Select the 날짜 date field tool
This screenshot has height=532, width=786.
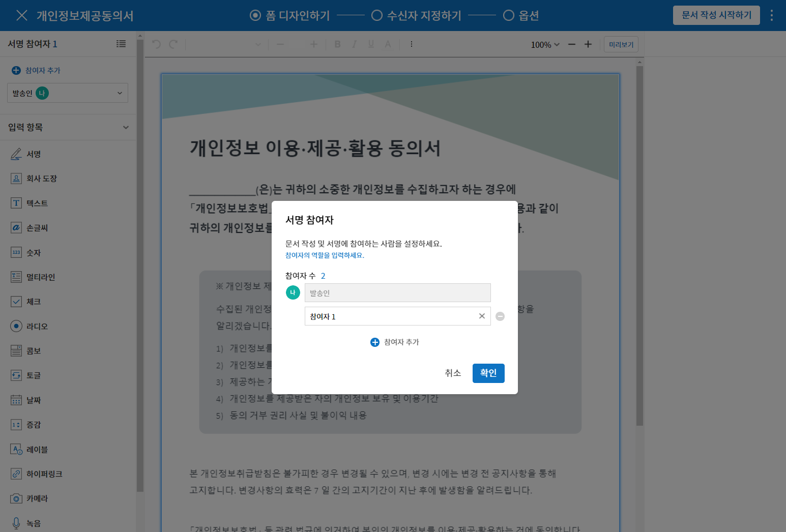pyautogui.click(x=25, y=400)
